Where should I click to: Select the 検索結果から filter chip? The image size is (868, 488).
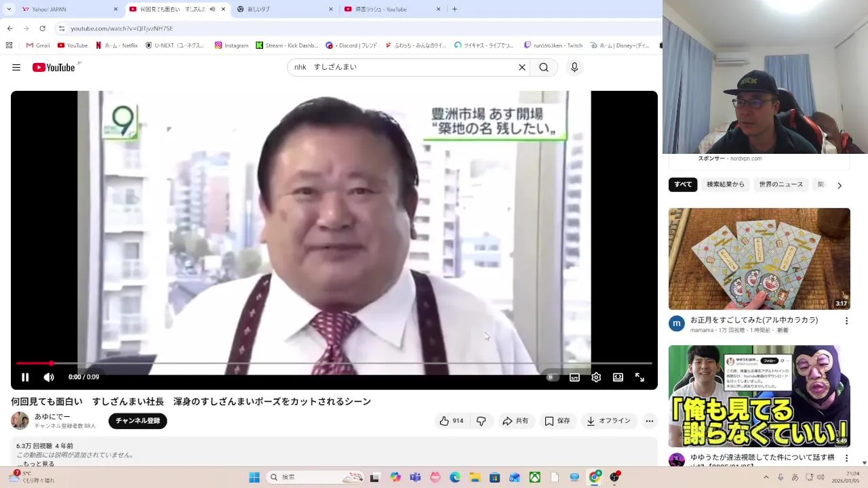[x=726, y=184]
